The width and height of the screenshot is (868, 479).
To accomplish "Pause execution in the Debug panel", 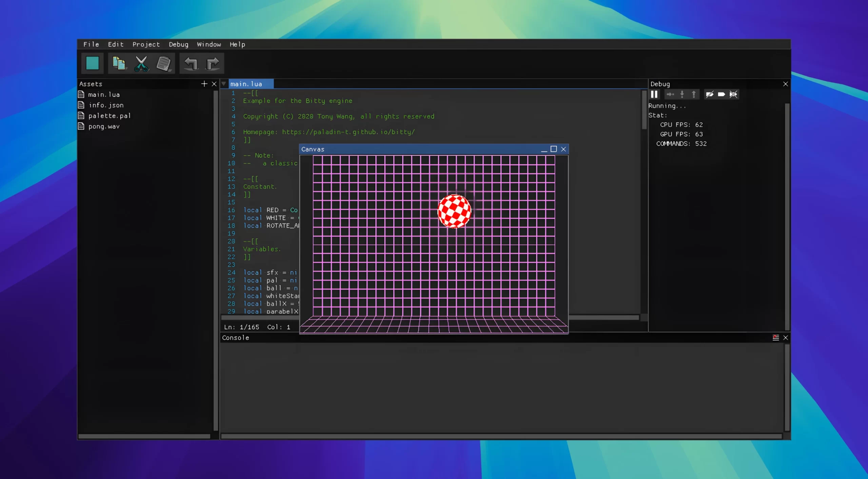I will 654,95.
